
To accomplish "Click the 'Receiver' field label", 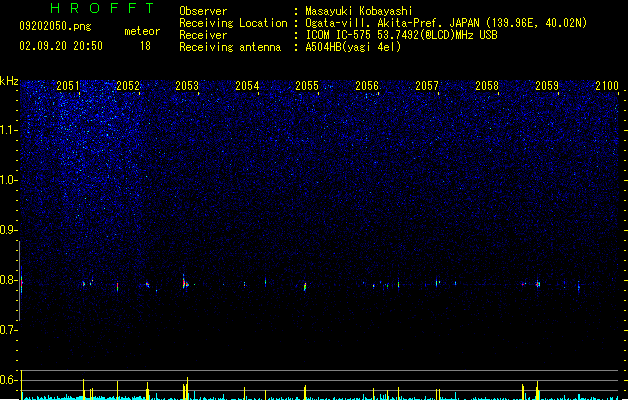I will click(203, 35).
